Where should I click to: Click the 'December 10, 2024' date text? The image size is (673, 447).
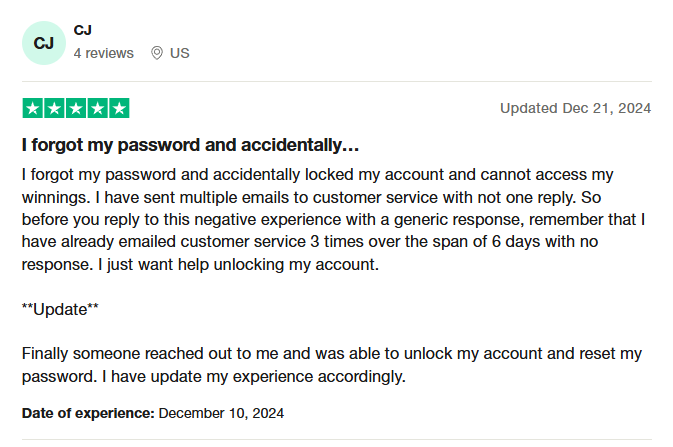pos(221,413)
